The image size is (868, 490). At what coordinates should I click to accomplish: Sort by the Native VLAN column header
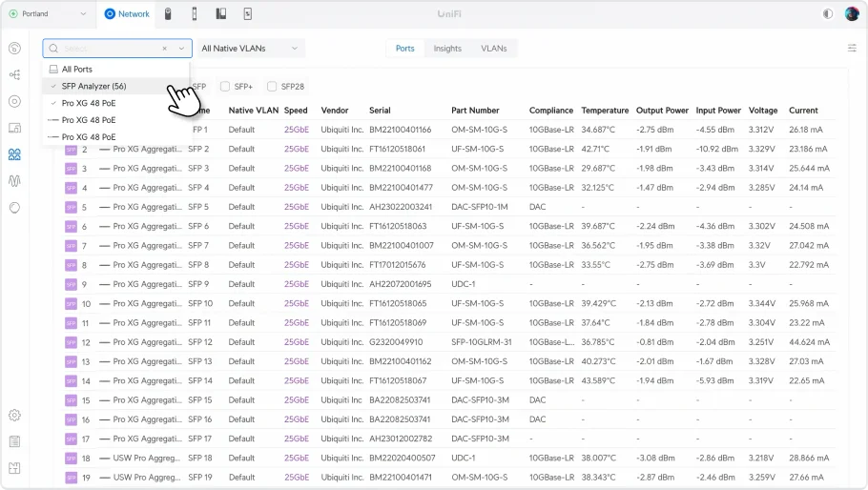tap(253, 110)
